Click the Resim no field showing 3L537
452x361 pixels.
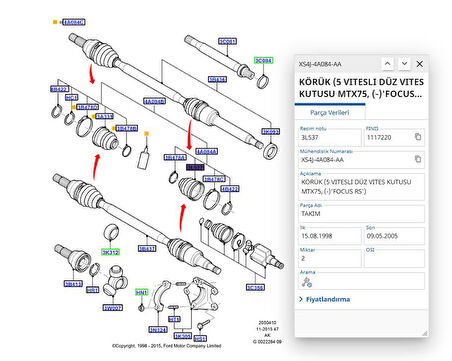(x=330, y=137)
